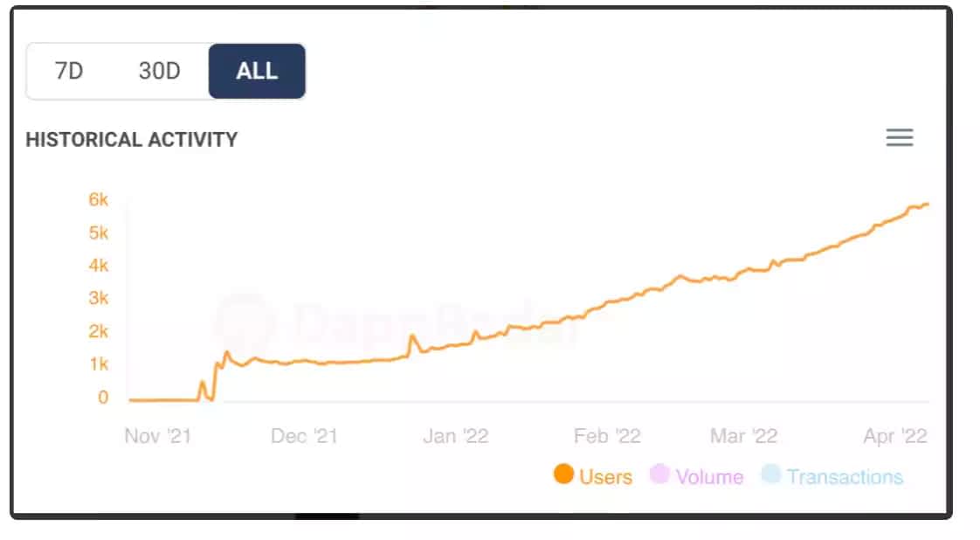Enable the Transactions series label

[845, 477]
